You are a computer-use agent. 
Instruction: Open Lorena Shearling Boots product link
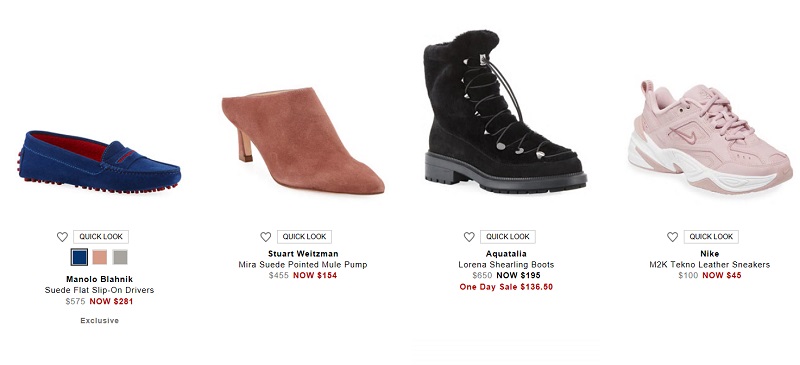506,264
